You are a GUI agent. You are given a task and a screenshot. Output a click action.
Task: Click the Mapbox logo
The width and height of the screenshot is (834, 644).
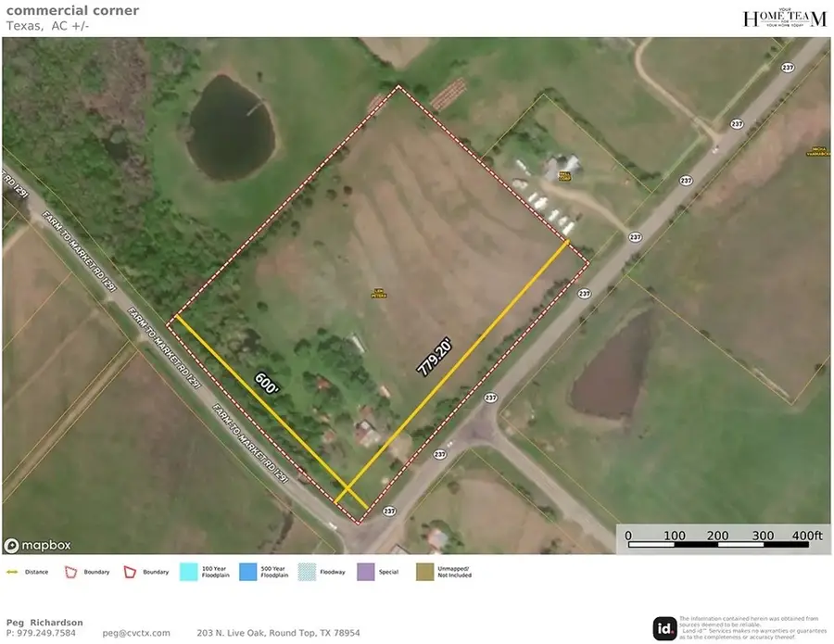click(x=37, y=545)
